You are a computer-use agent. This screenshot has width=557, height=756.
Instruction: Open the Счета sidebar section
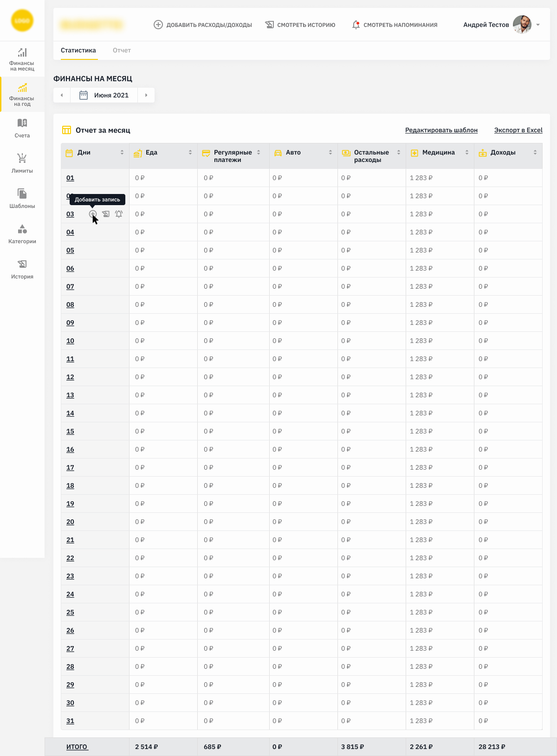pos(22,128)
